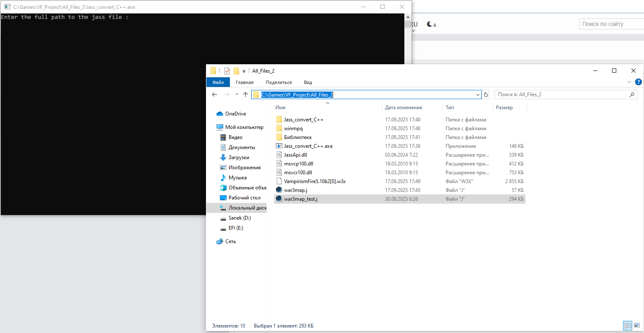Open the Customize Quick Access Toolbar dropdown arrow
The width and height of the screenshot is (644, 333).
244,71
